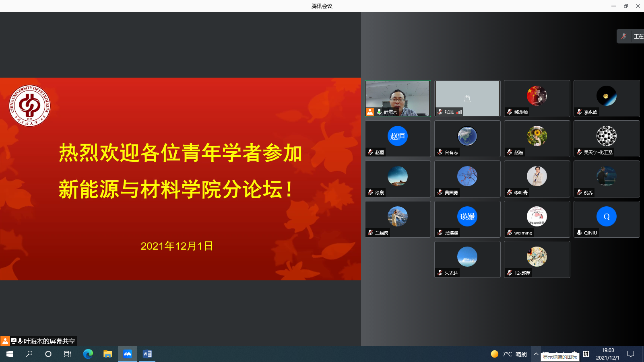
Task: Unmute QINIU's microphone
Action: tap(579, 232)
